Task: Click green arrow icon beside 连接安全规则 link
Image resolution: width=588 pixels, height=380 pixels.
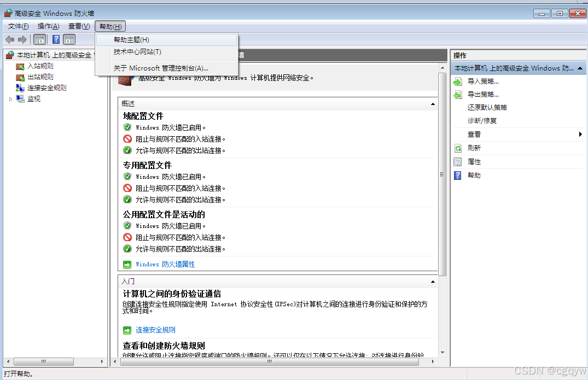Action: (x=127, y=330)
